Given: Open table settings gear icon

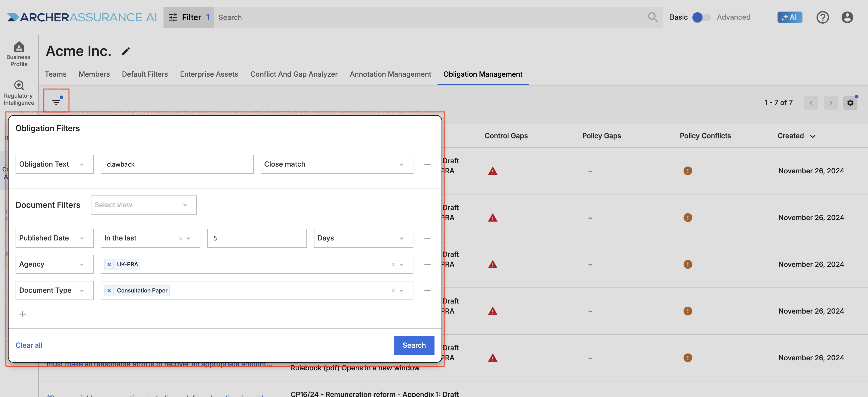Looking at the screenshot, I should point(850,103).
